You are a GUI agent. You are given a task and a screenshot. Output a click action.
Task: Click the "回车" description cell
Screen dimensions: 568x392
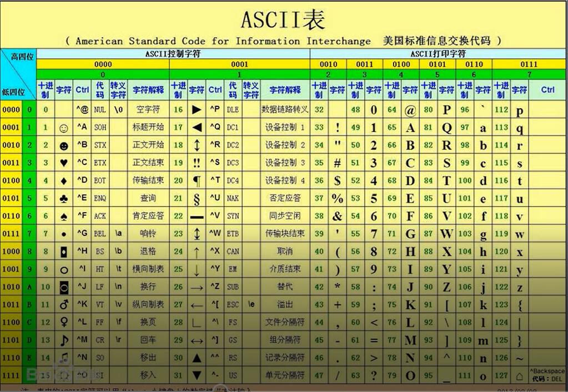pos(148,340)
